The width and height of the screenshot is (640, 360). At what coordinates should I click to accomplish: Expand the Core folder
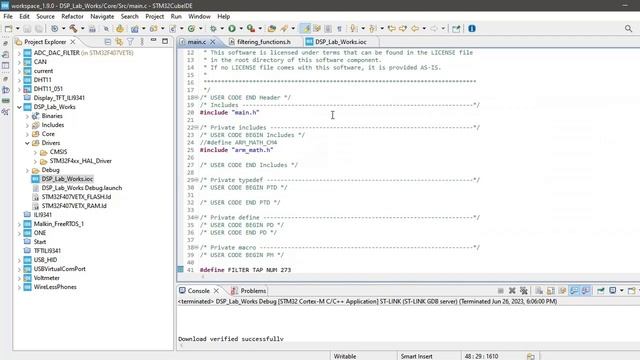click(x=27, y=134)
